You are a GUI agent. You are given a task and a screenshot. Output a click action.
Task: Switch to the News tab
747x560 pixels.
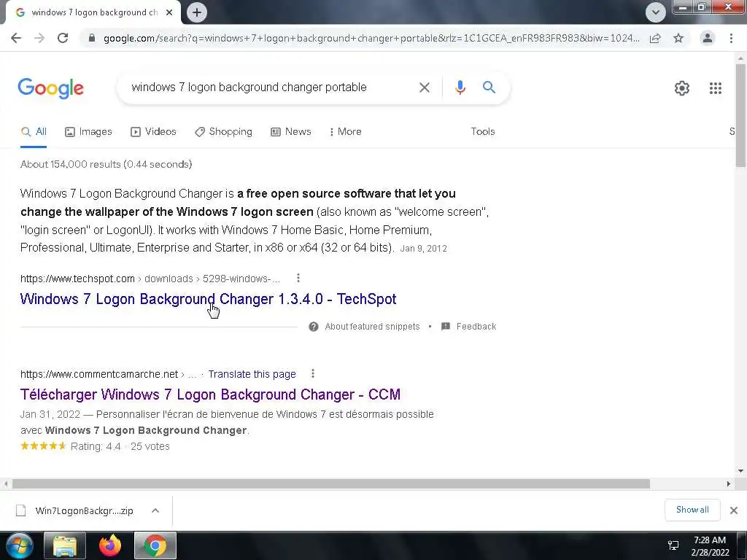tap(290, 132)
